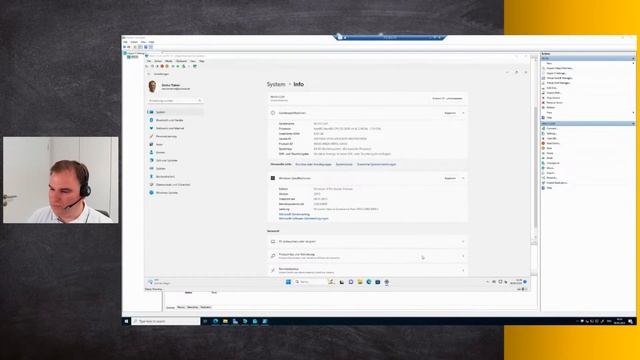Open Konten settings category

(x=175, y=152)
